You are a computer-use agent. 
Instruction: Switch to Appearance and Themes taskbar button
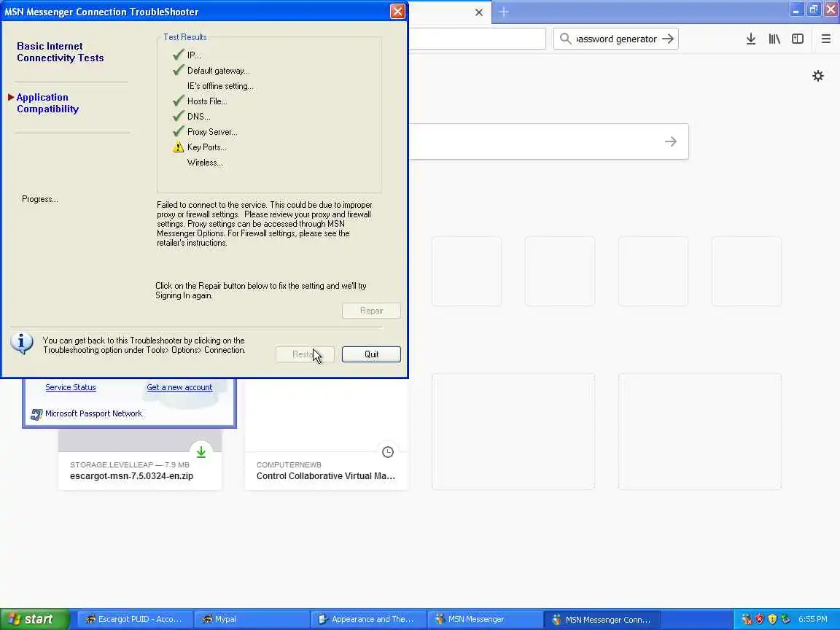pyautogui.click(x=367, y=619)
